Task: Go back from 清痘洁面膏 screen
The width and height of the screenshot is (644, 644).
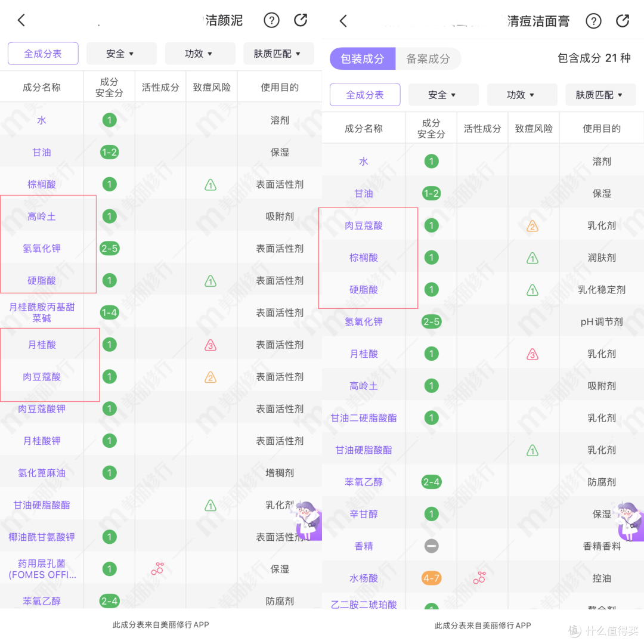Action: coord(343,20)
